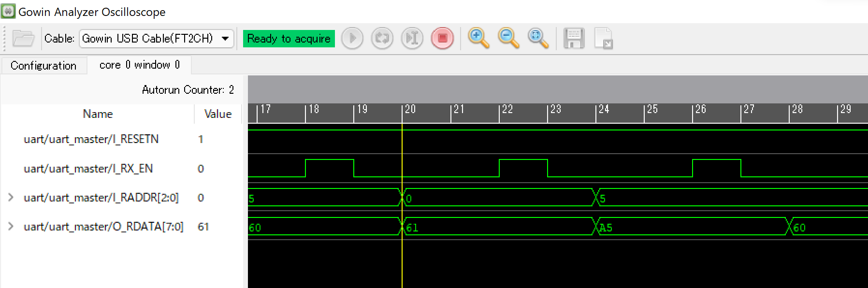Select the core 0 window 0 tab
The image size is (868, 288).
click(139, 65)
